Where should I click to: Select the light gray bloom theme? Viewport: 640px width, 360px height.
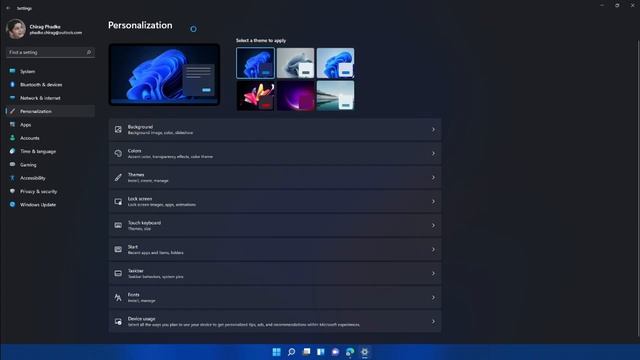(x=296, y=63)
